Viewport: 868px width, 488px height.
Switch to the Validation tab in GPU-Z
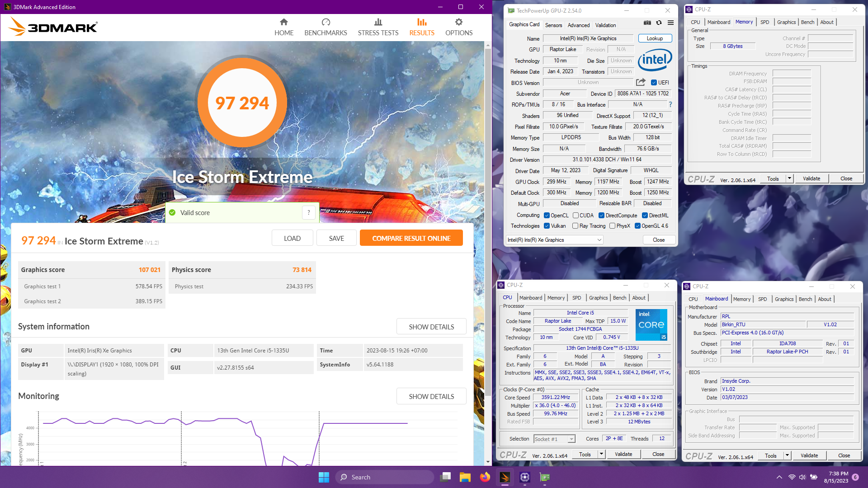(605, 25)
